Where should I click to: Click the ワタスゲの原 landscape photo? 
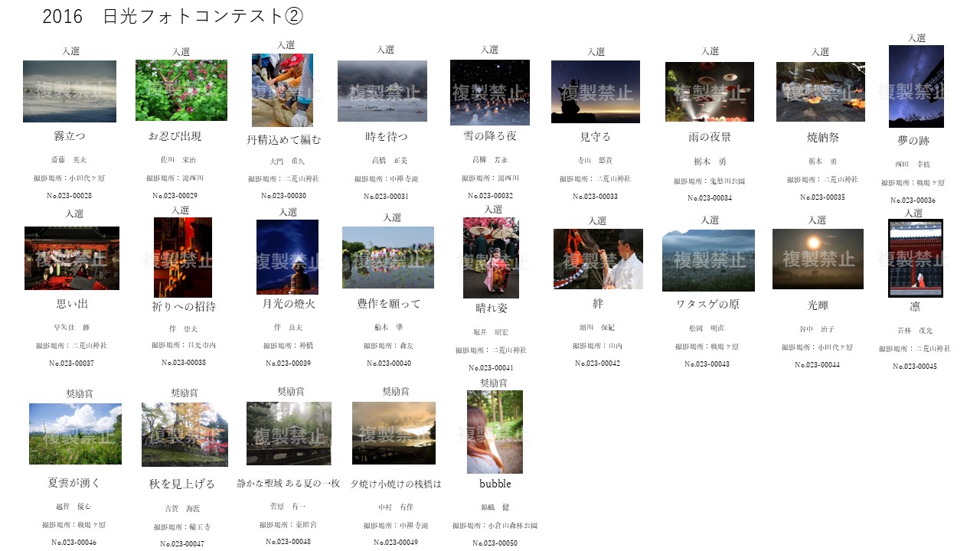pos(708,260)
